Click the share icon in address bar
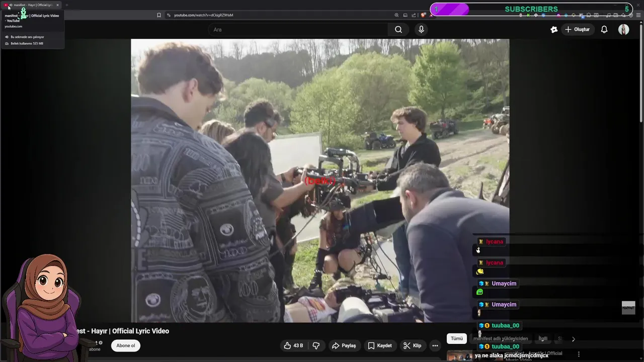 coord(414,15)
